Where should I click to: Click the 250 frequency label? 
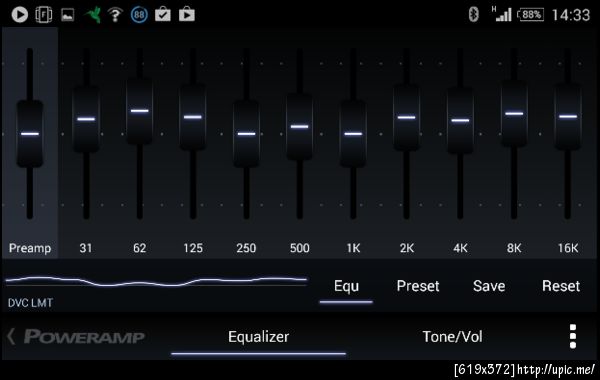coord(246,248)
